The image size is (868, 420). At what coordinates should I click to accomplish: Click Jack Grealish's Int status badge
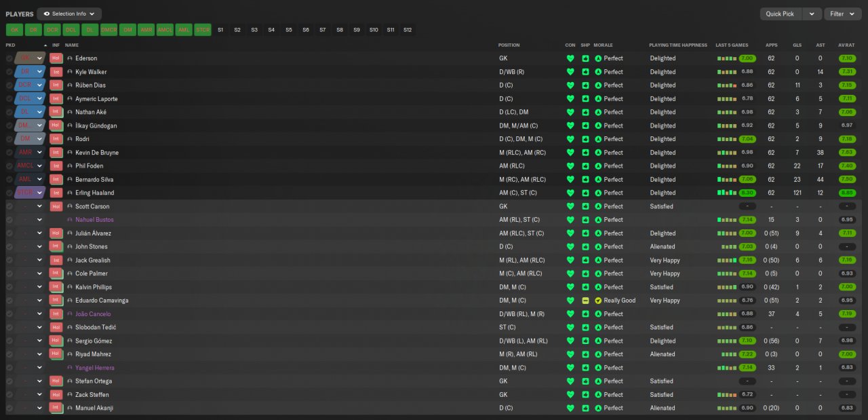[56, 261]
